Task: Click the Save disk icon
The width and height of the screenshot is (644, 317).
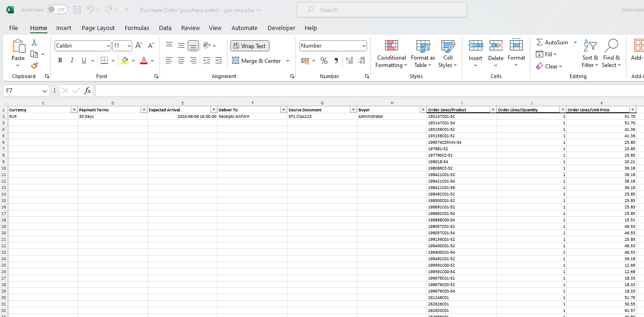Action: (77, 10)
